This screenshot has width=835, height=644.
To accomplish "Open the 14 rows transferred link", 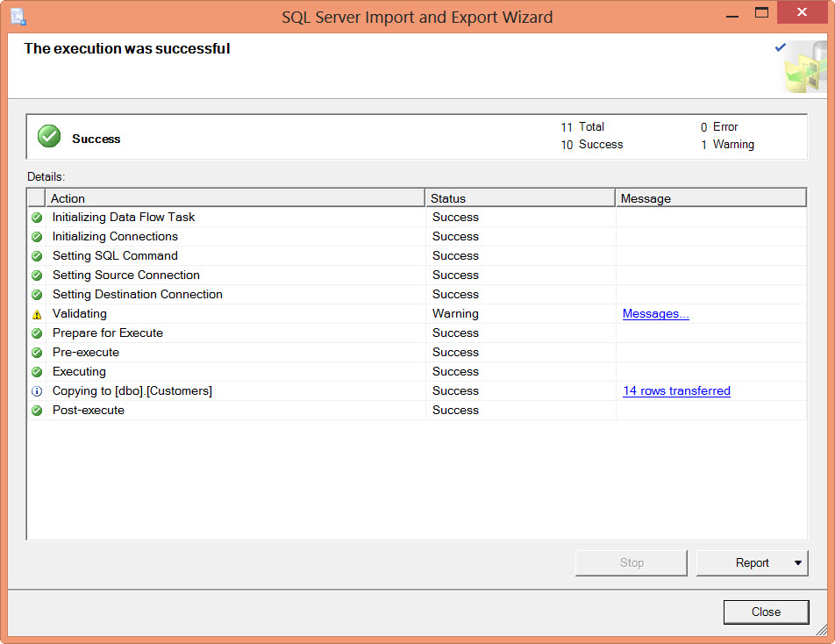I will (676, 391).
